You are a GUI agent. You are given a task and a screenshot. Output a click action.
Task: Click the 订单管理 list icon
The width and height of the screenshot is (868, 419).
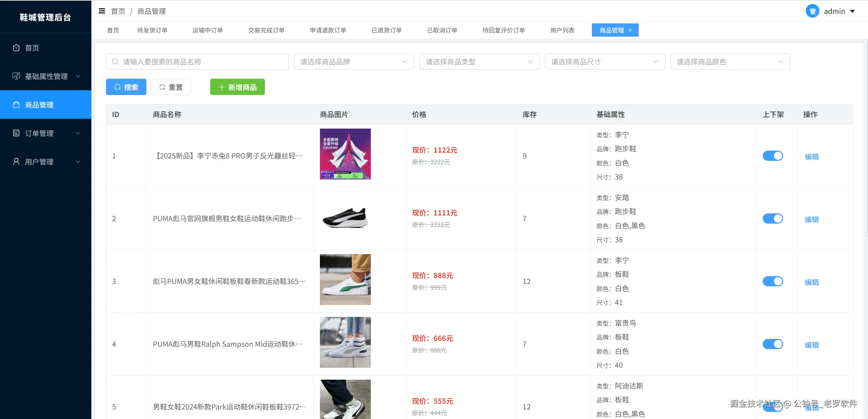[16, 133]
